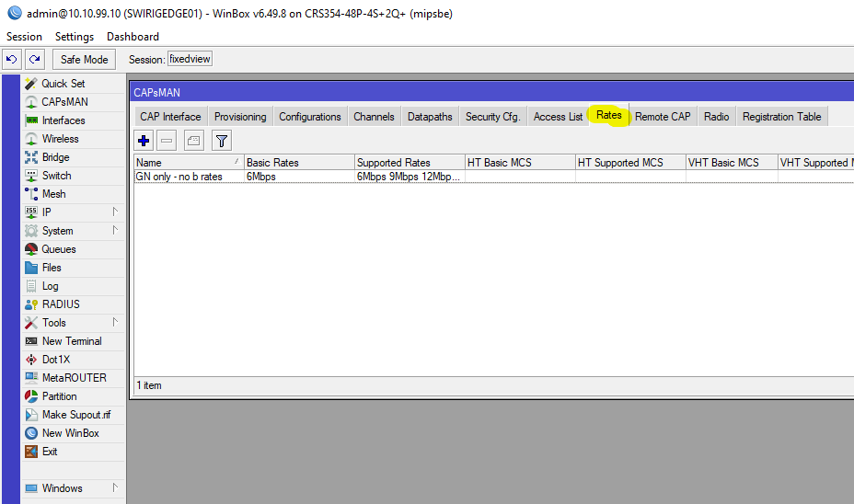
Task: Switch to the Channels tab
Action: (x=374, y=117)
